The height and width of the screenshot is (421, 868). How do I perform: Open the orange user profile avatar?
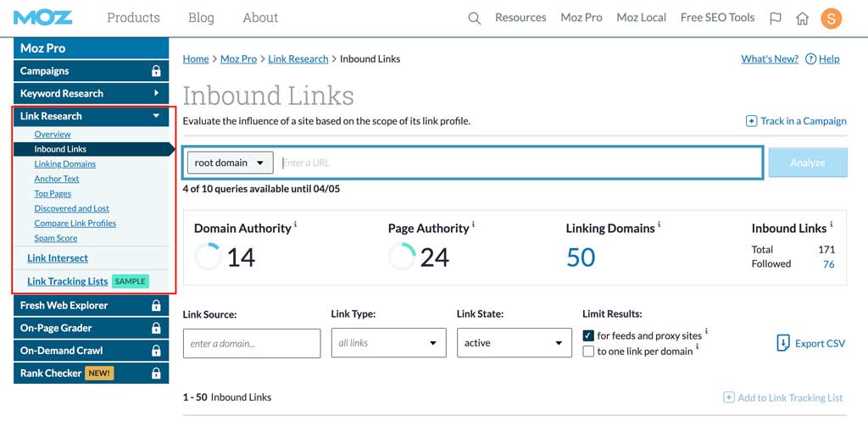[x=832, y=18]
